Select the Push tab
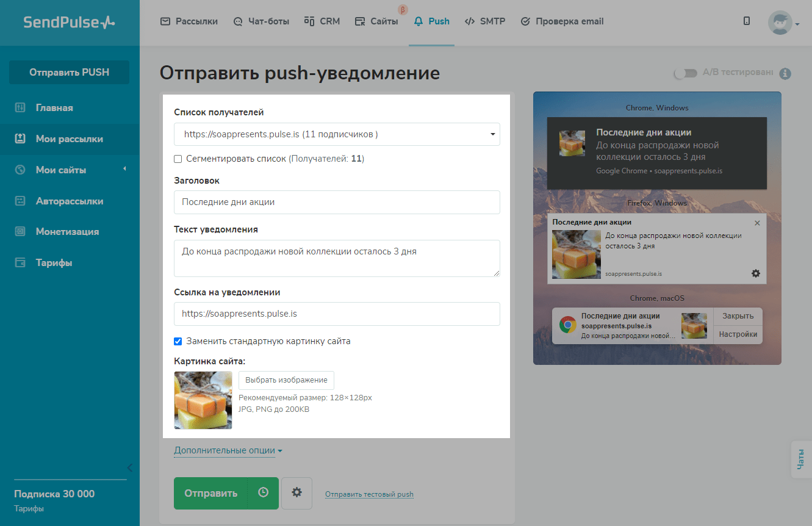812x526 pixels. pos(431,21)
